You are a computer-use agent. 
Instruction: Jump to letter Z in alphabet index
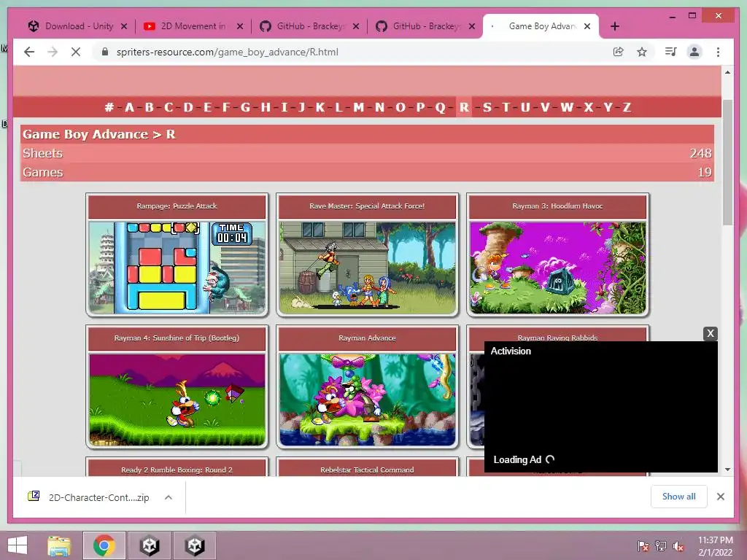(x=627, y=107)
